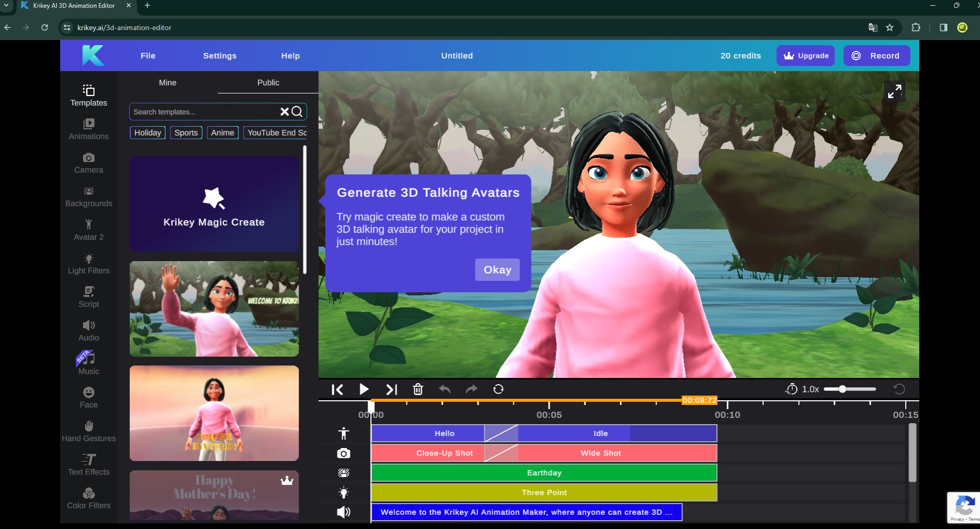Toggle loop playback icon

[x=498, y=389]
